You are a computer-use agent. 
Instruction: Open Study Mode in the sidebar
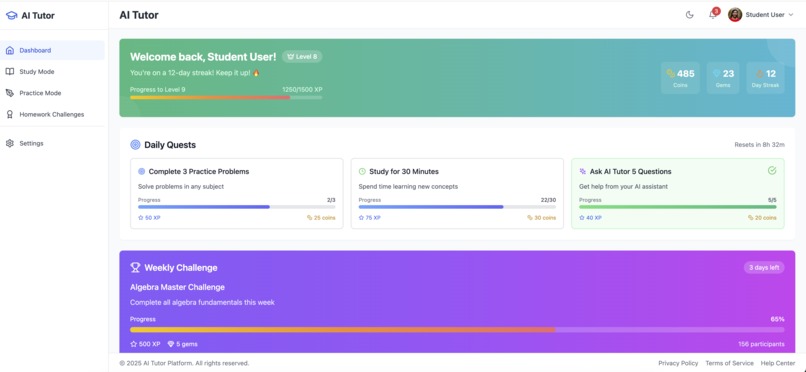pos(52,71)
